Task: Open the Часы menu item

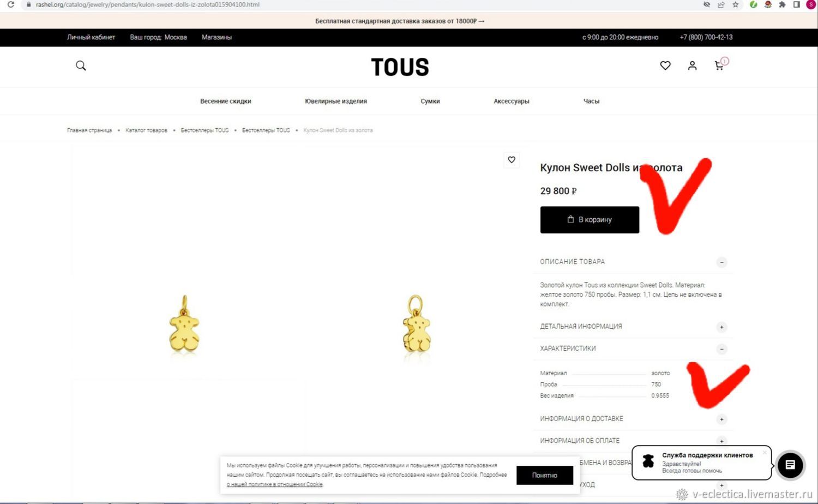Action: click(591, 101)
